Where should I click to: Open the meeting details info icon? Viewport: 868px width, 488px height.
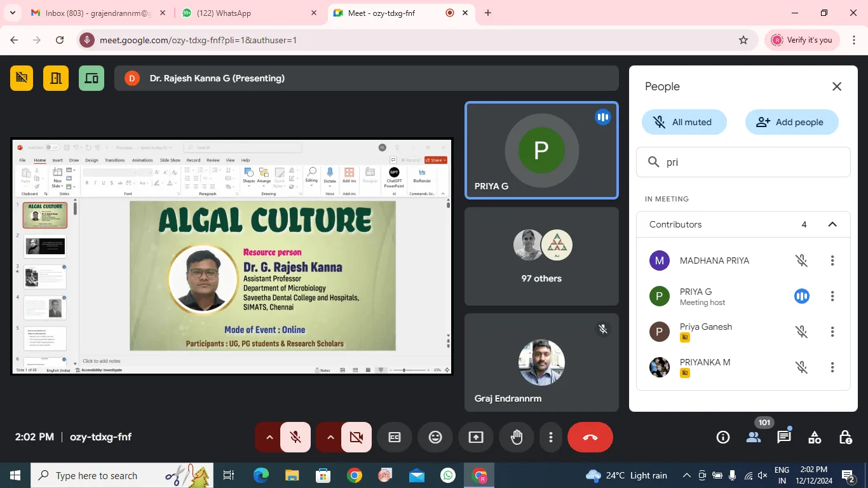[x=723, y=437]
